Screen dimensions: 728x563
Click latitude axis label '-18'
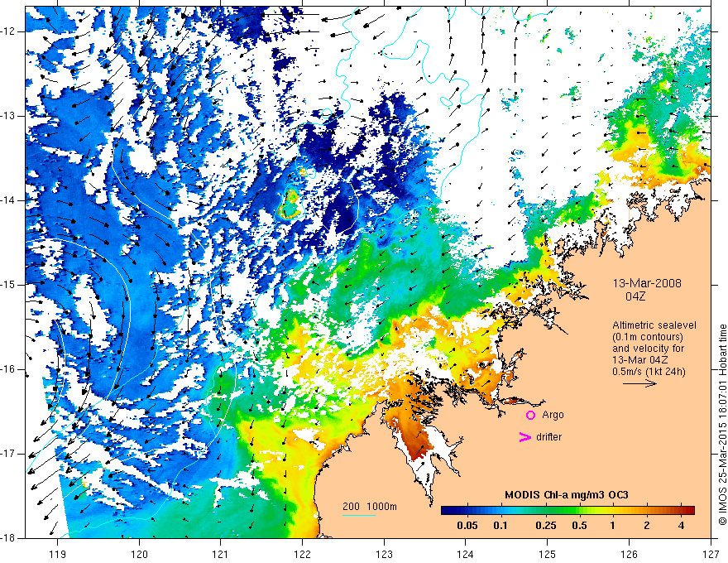(x=9, y=538)
